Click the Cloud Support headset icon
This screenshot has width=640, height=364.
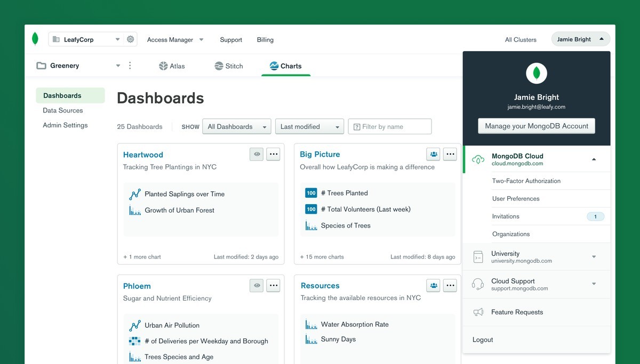click(478, 284)
